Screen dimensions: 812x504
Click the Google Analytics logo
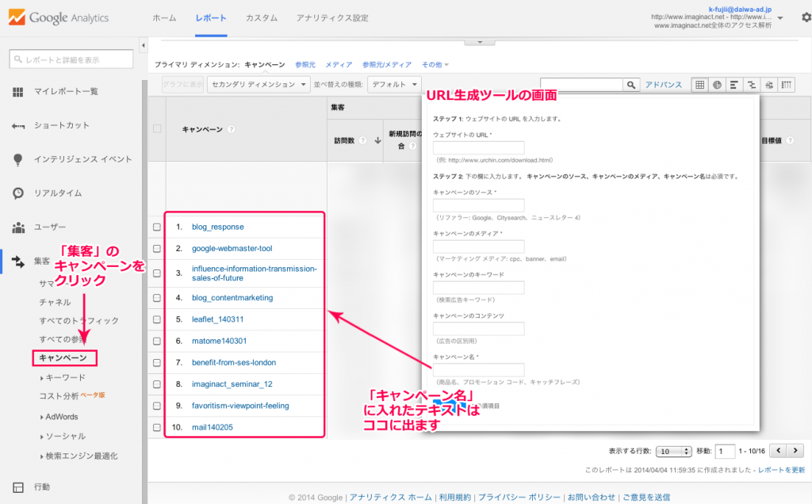tap(59, 17)
